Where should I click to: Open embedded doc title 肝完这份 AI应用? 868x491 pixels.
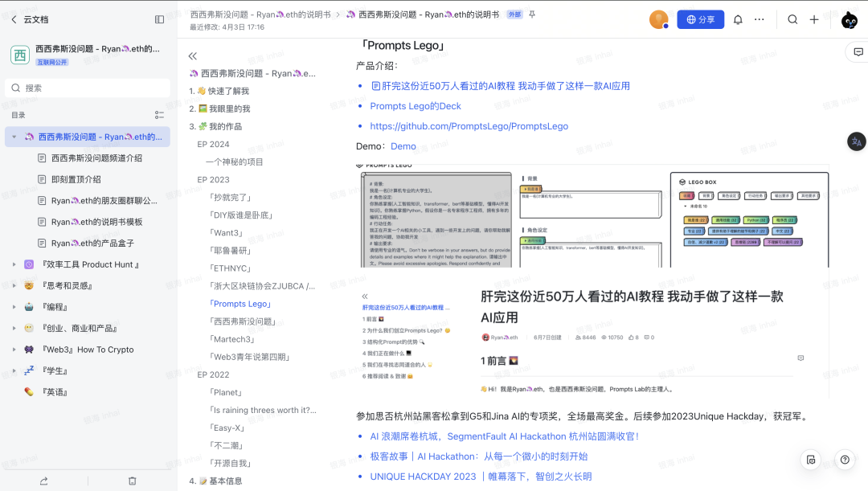(x=632, y=307)
